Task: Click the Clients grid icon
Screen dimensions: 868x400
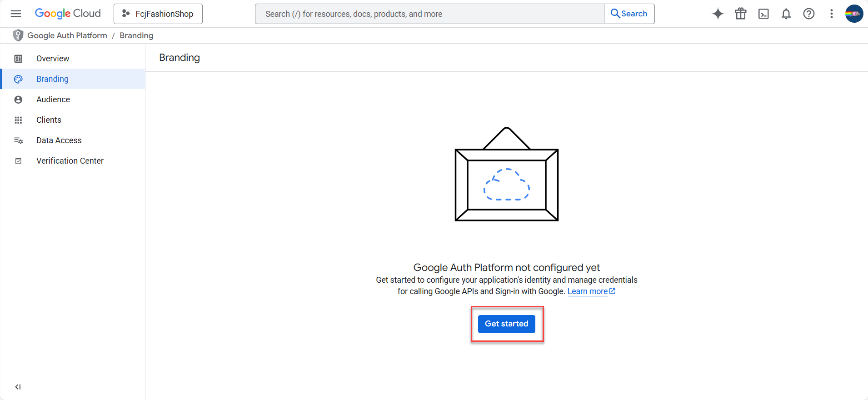Action: [x=18, y=120]
